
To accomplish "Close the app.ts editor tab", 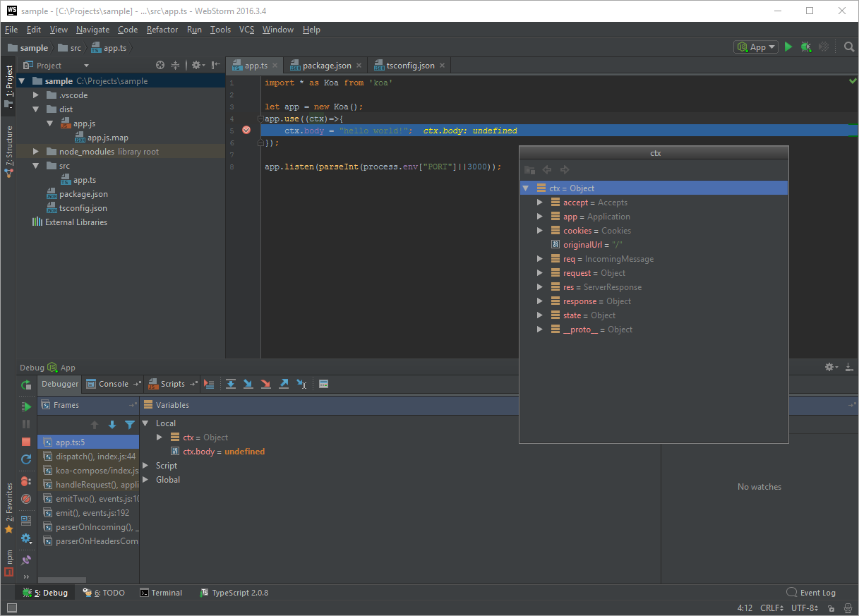I will coord(275,66).
